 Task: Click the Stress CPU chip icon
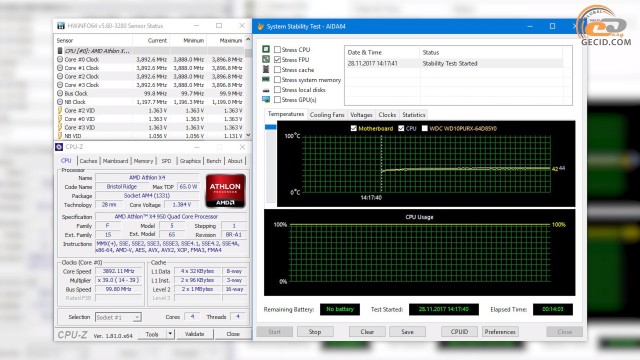266,49
